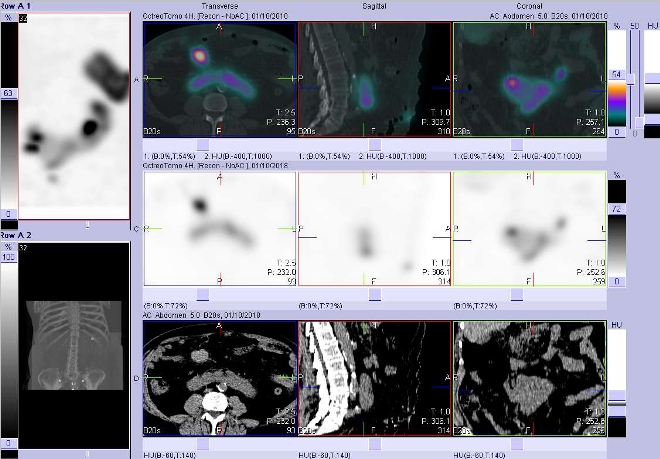Click slice slider below CT sagittal view
This screenshot has width=660, height=459.
click(374, 445)
